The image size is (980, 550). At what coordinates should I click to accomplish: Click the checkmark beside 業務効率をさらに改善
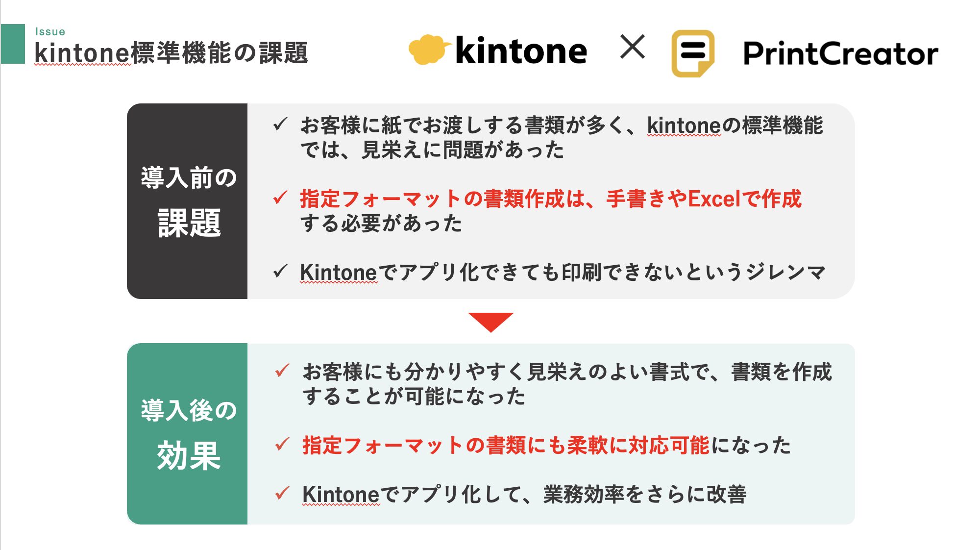coord(282,493)
